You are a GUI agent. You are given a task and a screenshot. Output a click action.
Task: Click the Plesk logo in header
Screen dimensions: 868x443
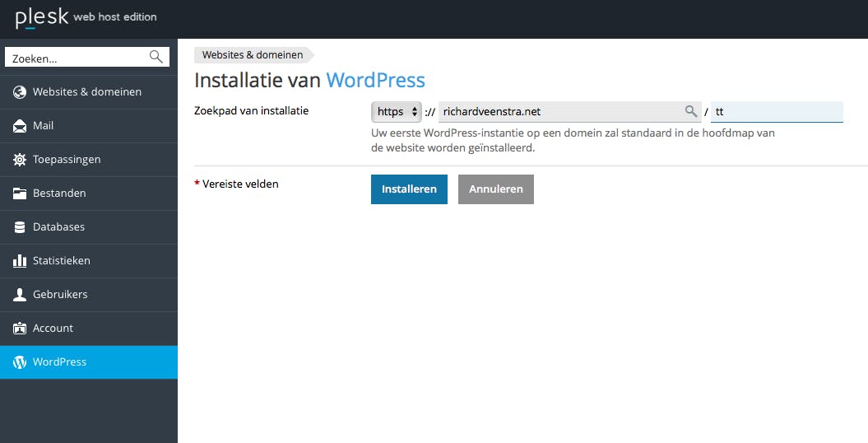pyautogui.click(x=41, y=17)
